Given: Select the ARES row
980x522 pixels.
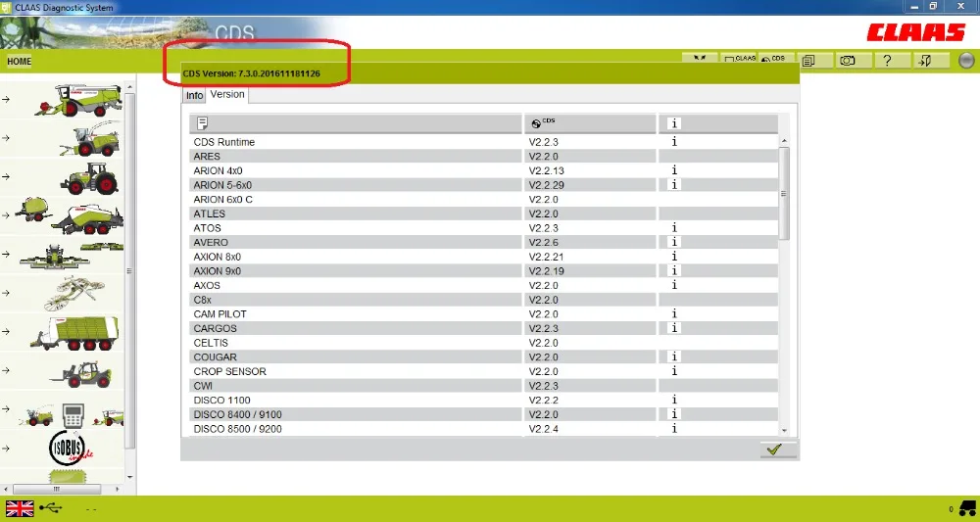Looking at the screenshot, I should [x=484, y=156].
